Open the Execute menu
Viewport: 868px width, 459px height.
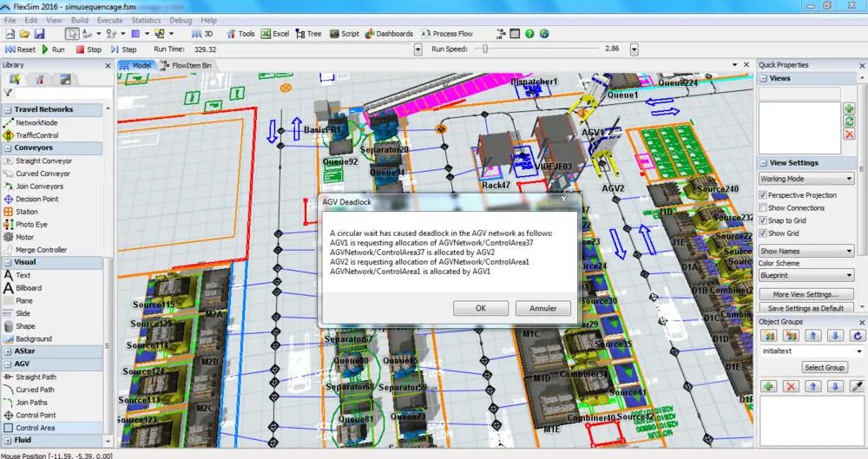click(109, 20)
